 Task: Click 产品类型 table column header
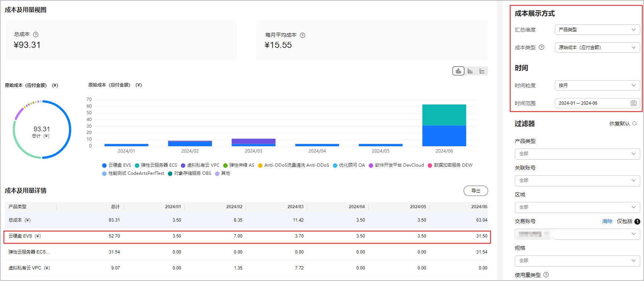pos(17,207)
